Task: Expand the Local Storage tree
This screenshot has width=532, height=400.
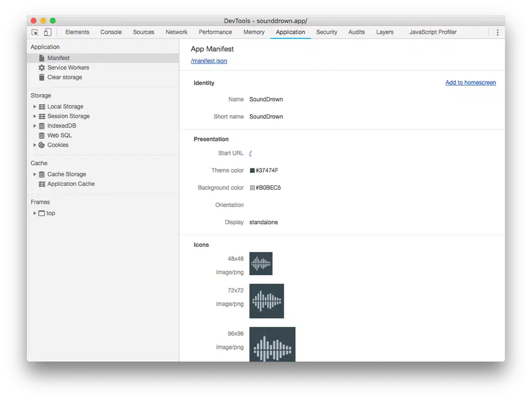Action: 34,106
